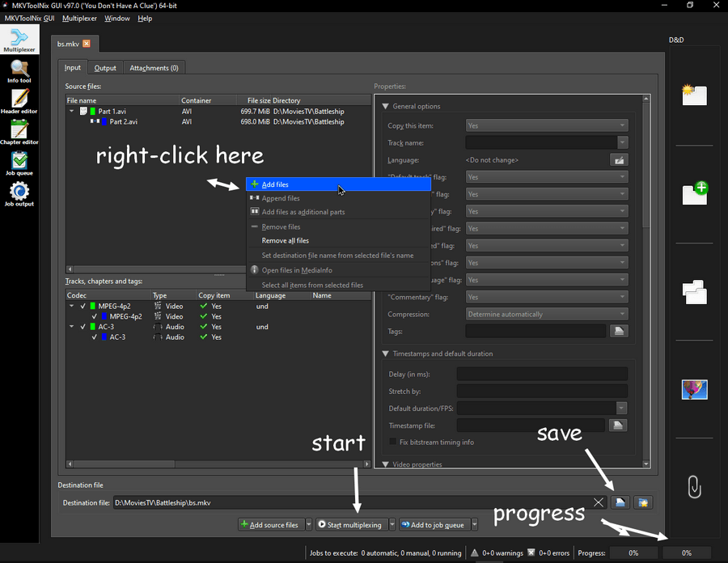
Task: Click Start multiplexing button
Action: 351,525
